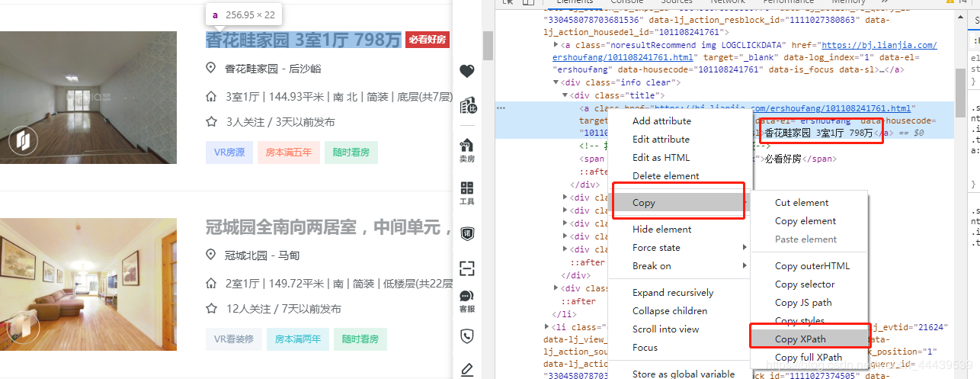
Task: Open 香花畦家园 - 后沙峪 location link
Action: (x=273, y=68)
